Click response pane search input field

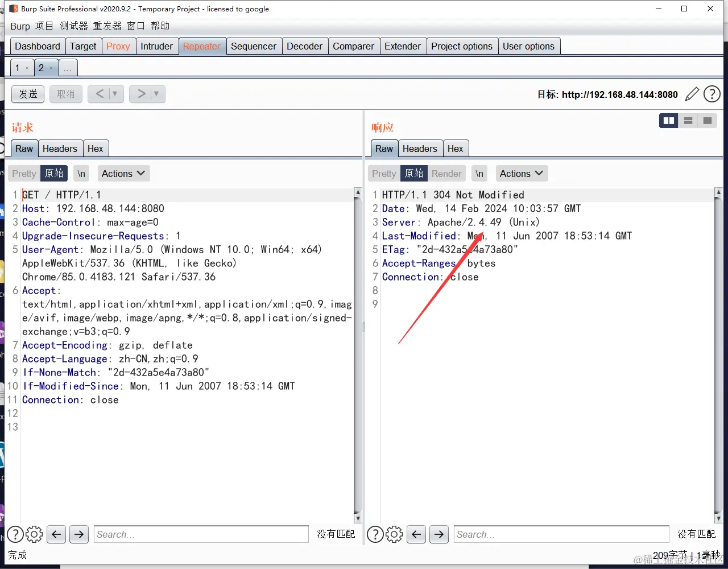coord(561,534)
